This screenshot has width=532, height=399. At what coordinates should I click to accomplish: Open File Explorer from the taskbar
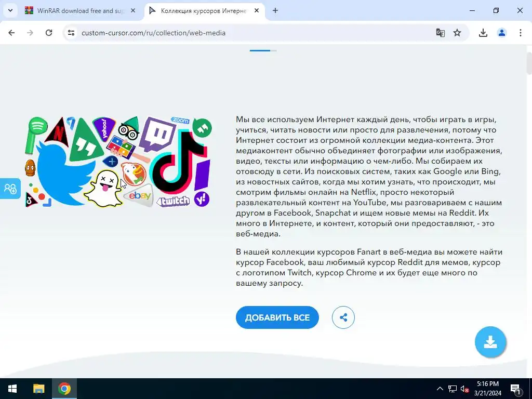(38, 389)
